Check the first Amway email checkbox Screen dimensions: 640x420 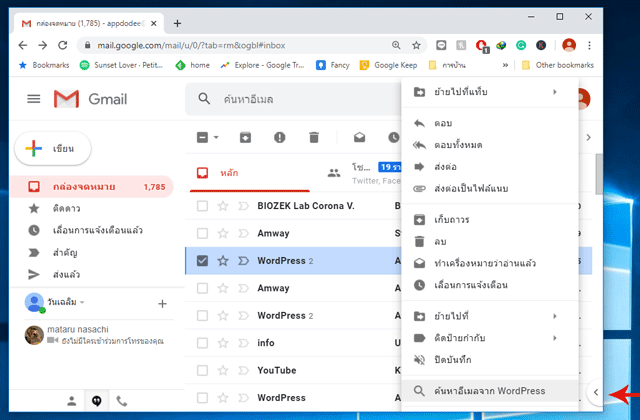[202, 233]
